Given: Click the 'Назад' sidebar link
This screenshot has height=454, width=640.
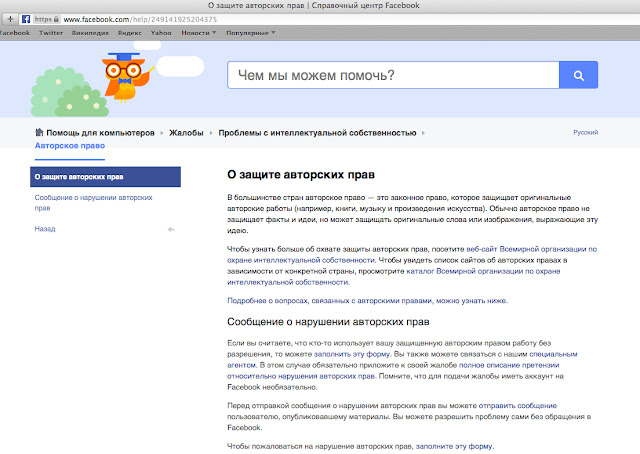Looking at the screenshot, I should coord(45,229).
